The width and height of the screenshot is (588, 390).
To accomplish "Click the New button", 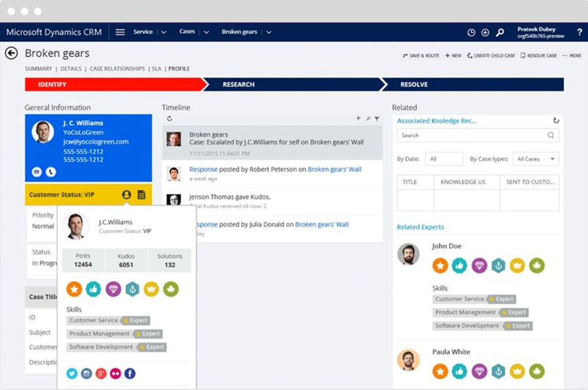I will pyautogui.click(x=453, y=56).
